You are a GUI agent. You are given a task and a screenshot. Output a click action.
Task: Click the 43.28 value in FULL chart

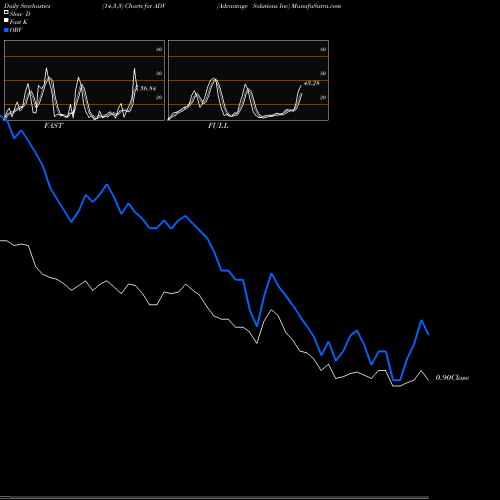click(312, 83)
